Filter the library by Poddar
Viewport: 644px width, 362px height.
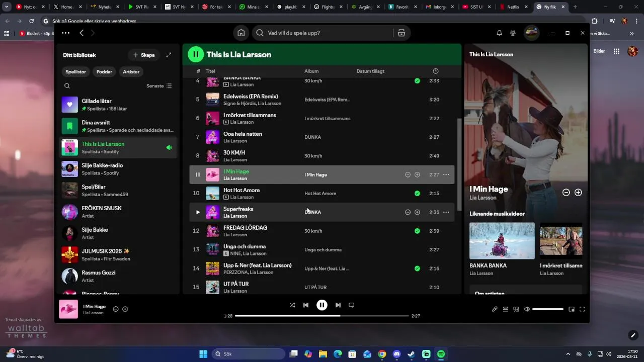click(104, 71)
